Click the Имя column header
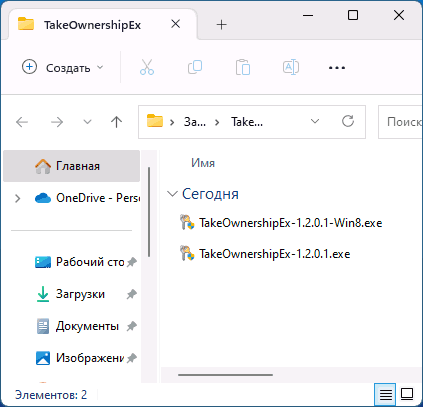The image size is (423, 407). (203, 163)
